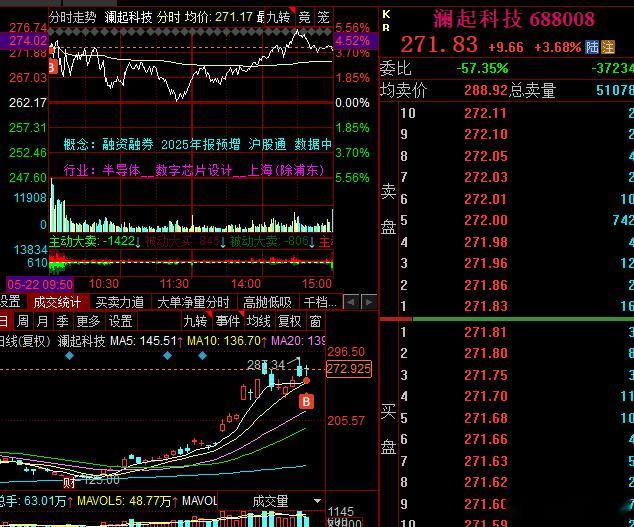Toggle 竞 auction display on intraday chart
Image resolution: width=634 pixels, height=527 pixels.
click(304, 17)
